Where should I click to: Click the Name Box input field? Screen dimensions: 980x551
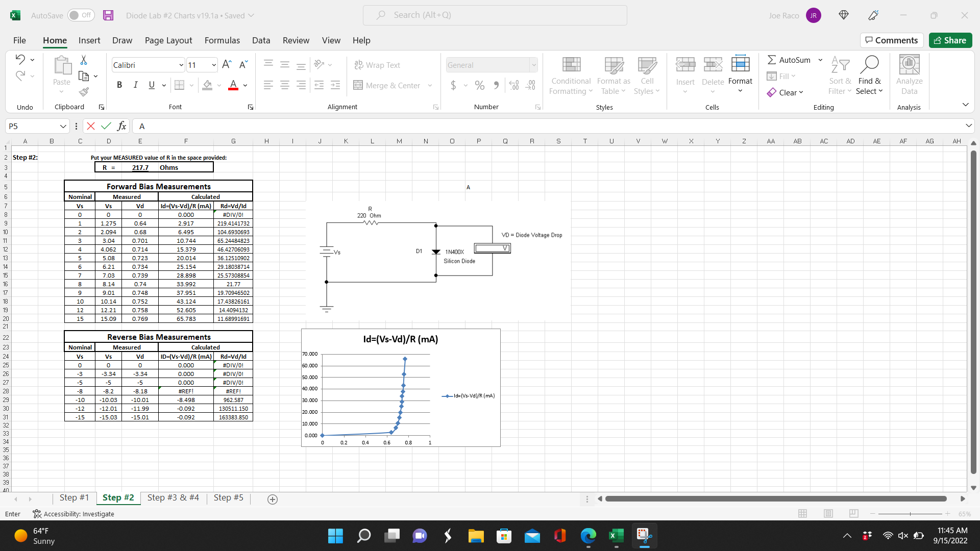click(36, 126)
